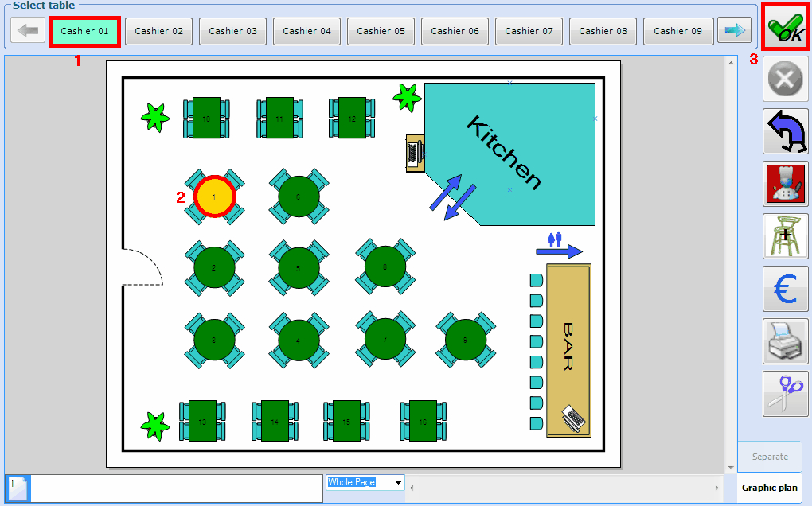Select Cashier 01
The image size is (812, 506).
pos(85,31)
